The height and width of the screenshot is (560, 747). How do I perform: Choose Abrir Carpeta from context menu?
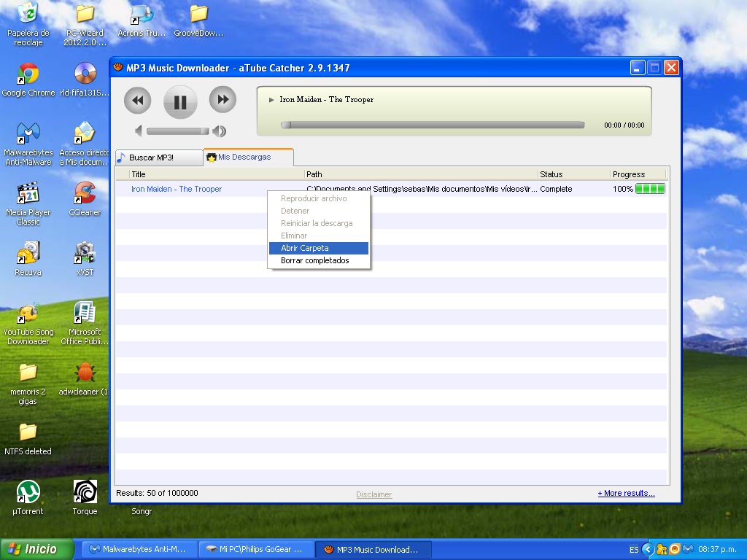(x=319, y=248)
